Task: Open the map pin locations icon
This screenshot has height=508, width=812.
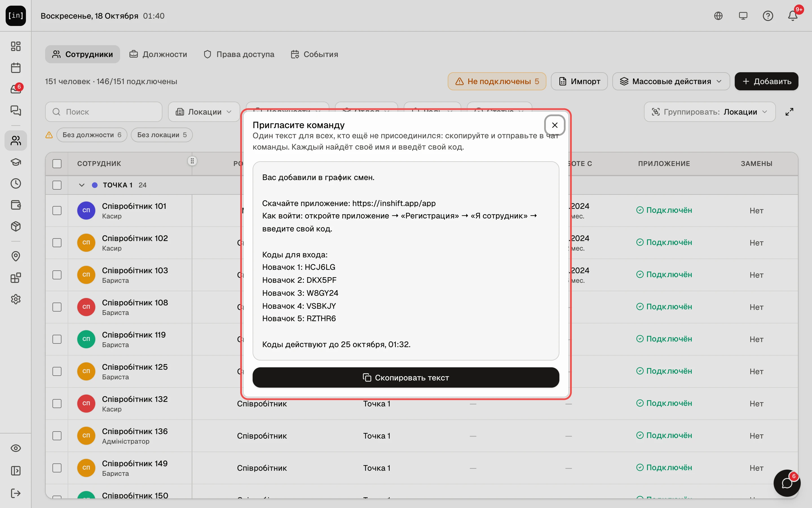Action: click(16, 256)
